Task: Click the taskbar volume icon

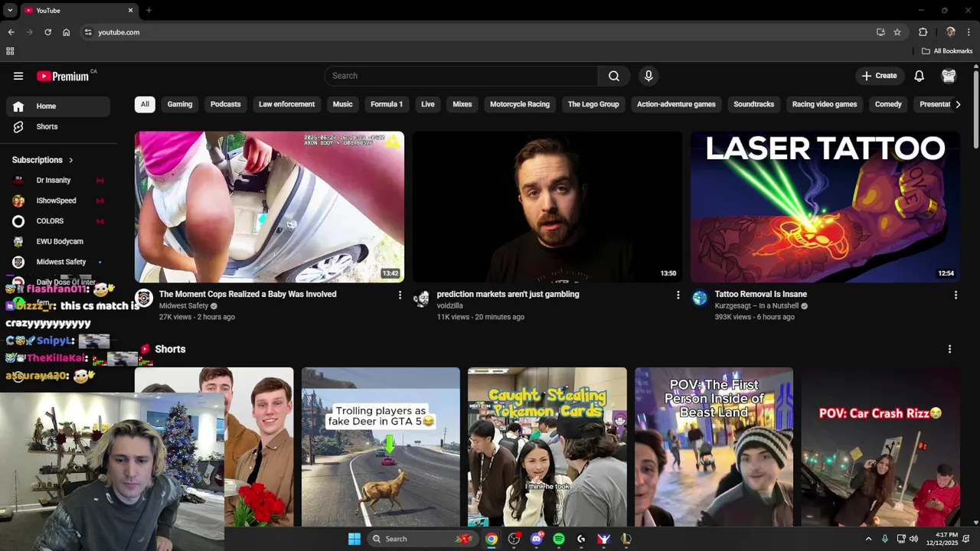Action: (x=913, y=539)
